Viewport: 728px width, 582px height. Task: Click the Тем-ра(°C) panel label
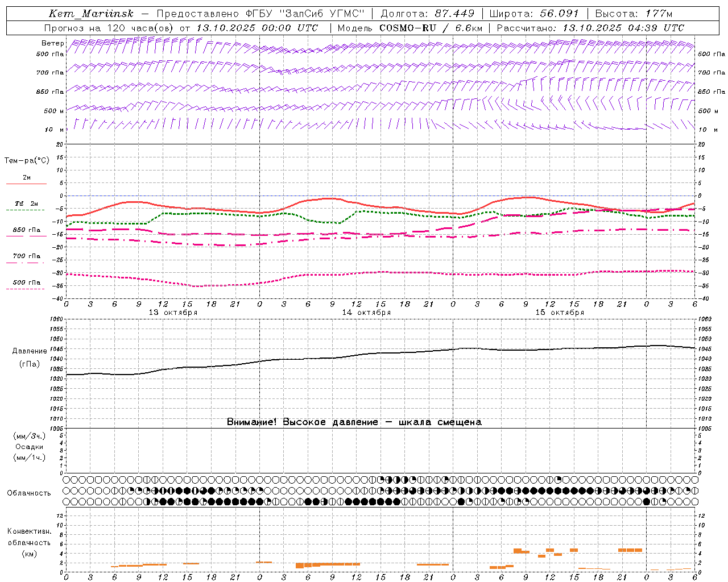(27, 161)
